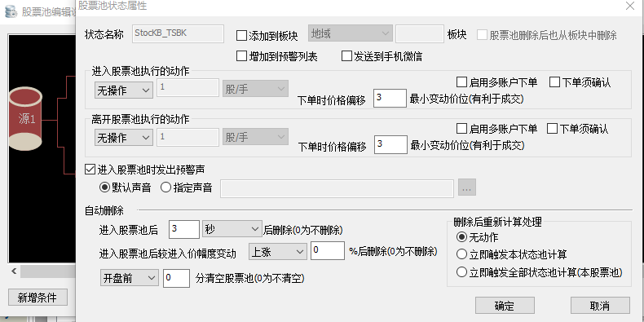Enable 增加到预警列表 option

tap(277, 56)
